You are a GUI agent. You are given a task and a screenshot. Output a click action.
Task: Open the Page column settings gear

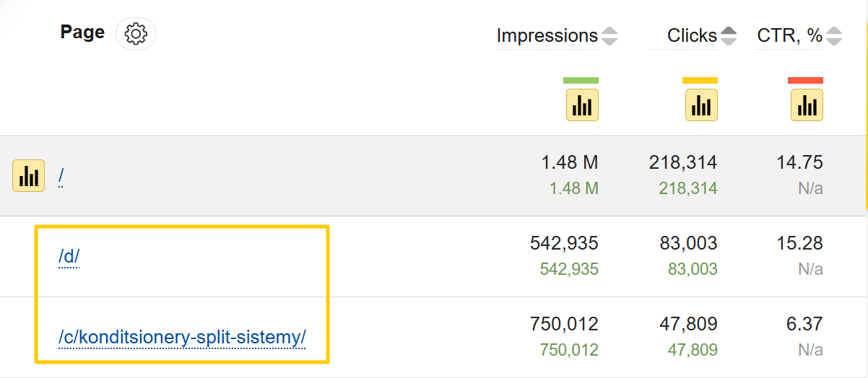point(136,34)
